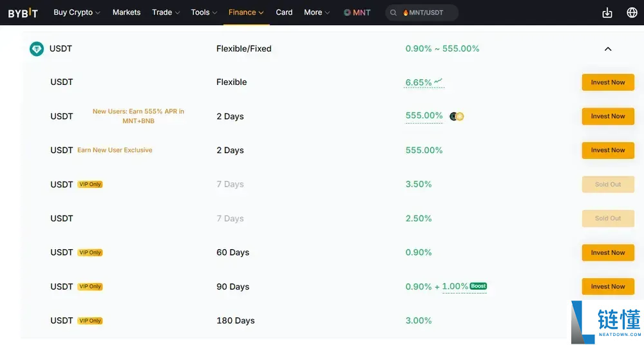Invest Now in Earn New User Exclusive

click(608, 151)
